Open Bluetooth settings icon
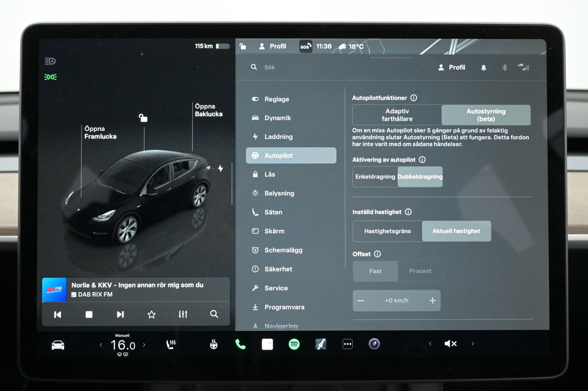This screenshot has height=391, width=588. (x=505, y=67)
